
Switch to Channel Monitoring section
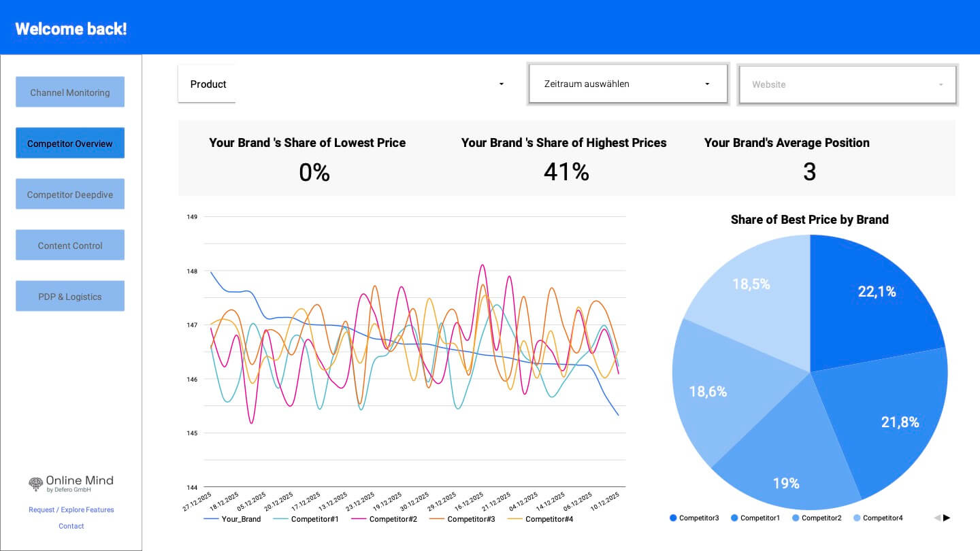click(69, 92)
